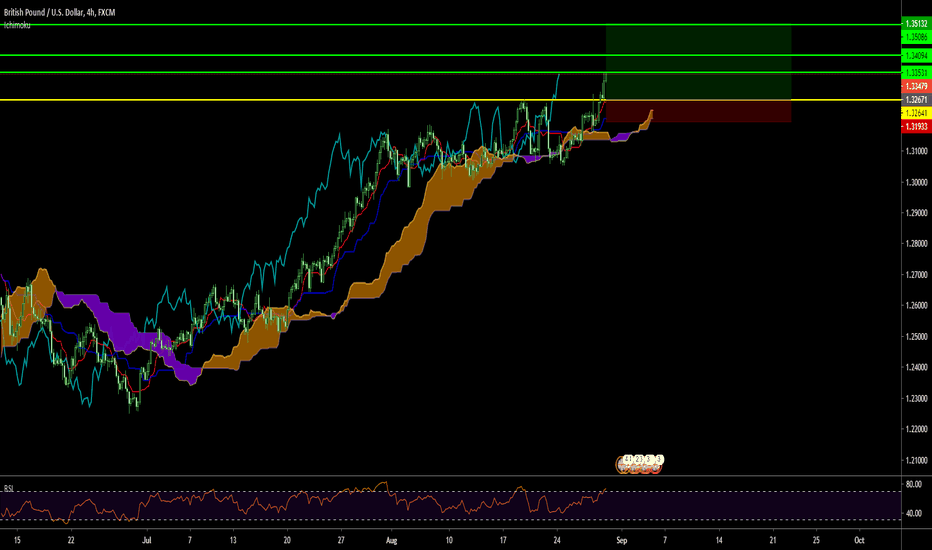Click the 1.21000 price axis tick

click(916, 460)
